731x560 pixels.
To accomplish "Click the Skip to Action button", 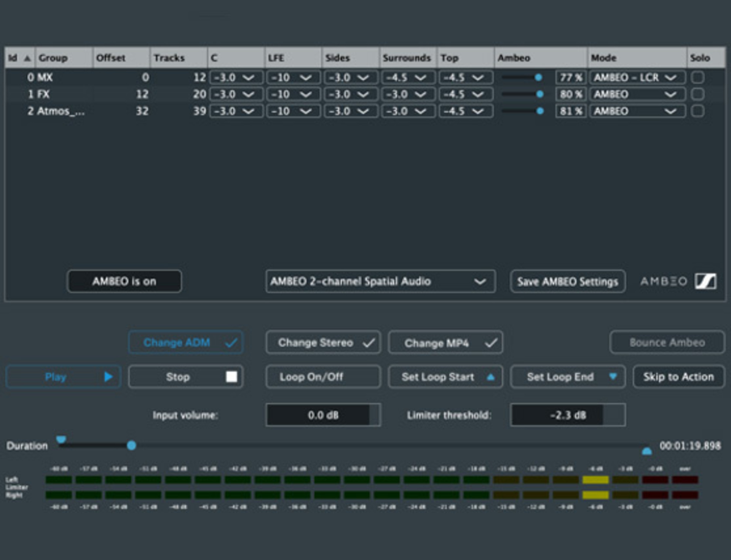I will pyautogui.click(x=678, y=377).
